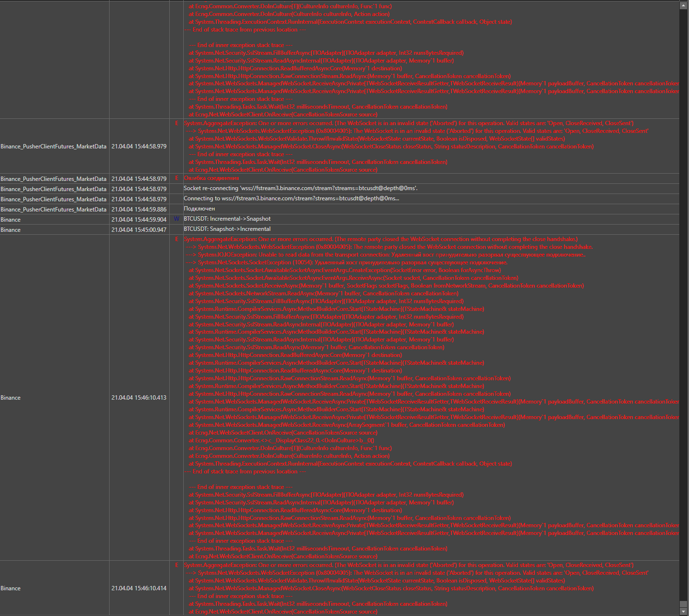The height and width of the screenshot is (616, 689).
Task: Select the 'Connecting to wss://fstream3.binance.com' message
Action: coord(291,198)
